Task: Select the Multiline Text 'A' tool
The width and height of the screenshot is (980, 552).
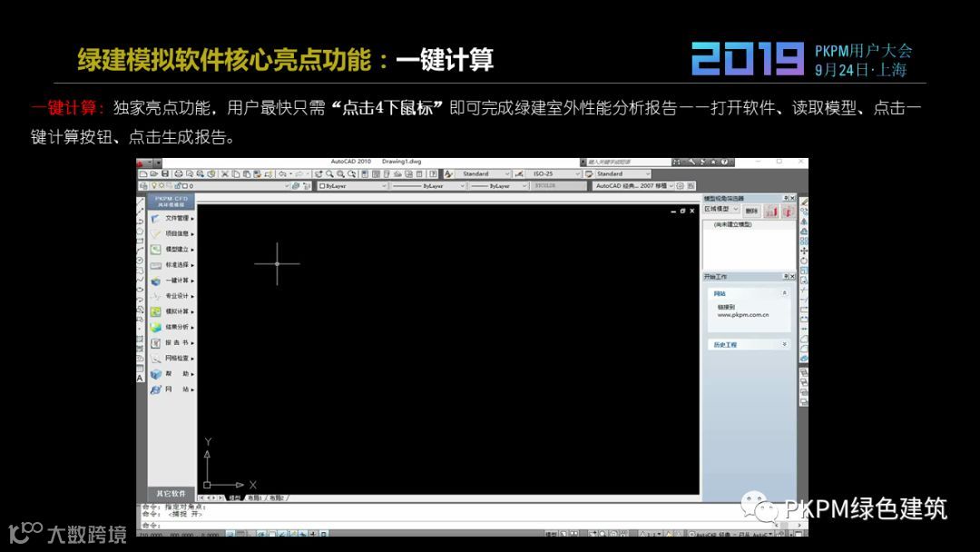Action: tap(140, 378)
